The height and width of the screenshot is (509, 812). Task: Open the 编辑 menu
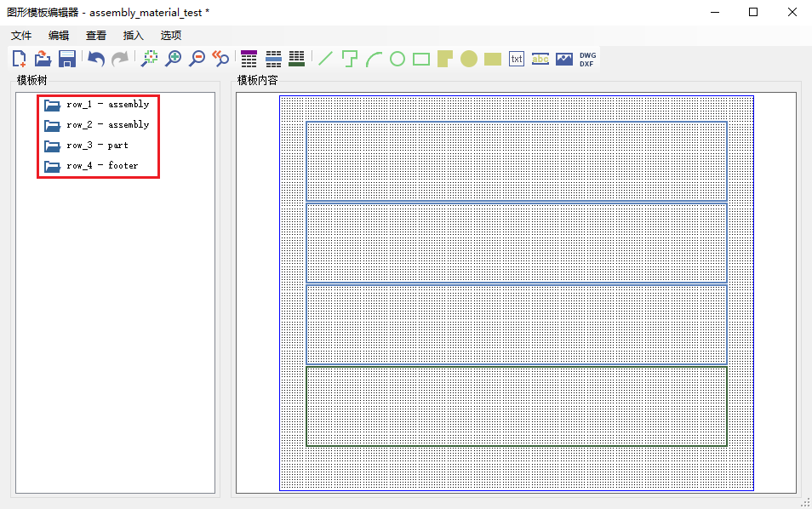pyautogui.click(x=59, y=35)
